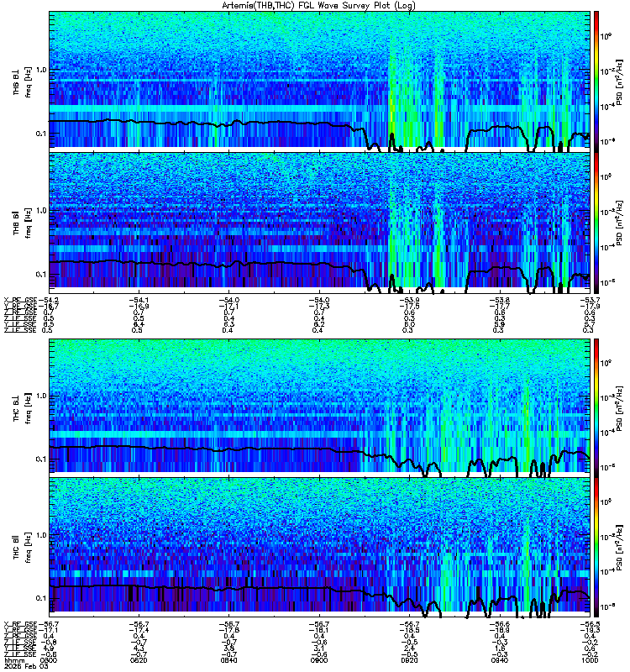The height and width of the screenshot is (672, 630).
Task: Click inside the THC B⊥ spectrogram panel
Action: tap(320, 407)
